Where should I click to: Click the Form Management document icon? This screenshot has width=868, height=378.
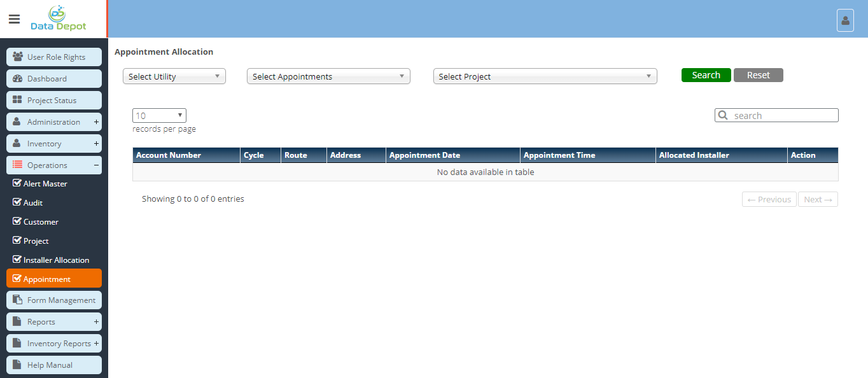18,300
